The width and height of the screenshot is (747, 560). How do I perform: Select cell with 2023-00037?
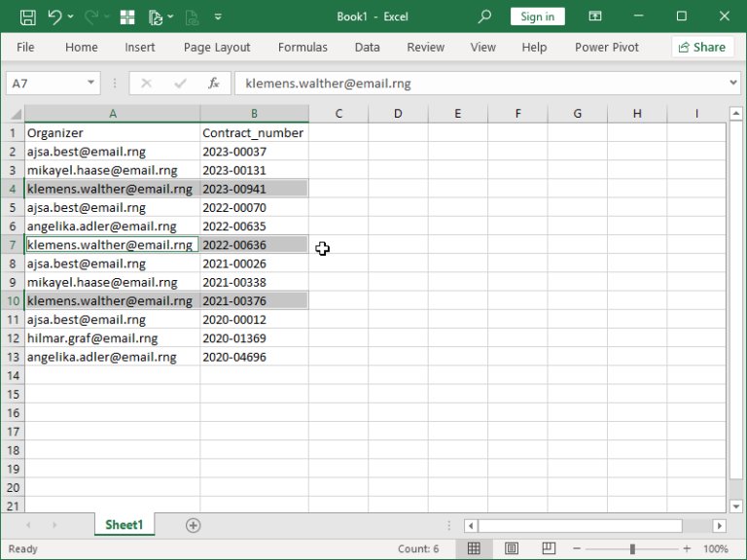pyautogui.click(x=254, y=152)
